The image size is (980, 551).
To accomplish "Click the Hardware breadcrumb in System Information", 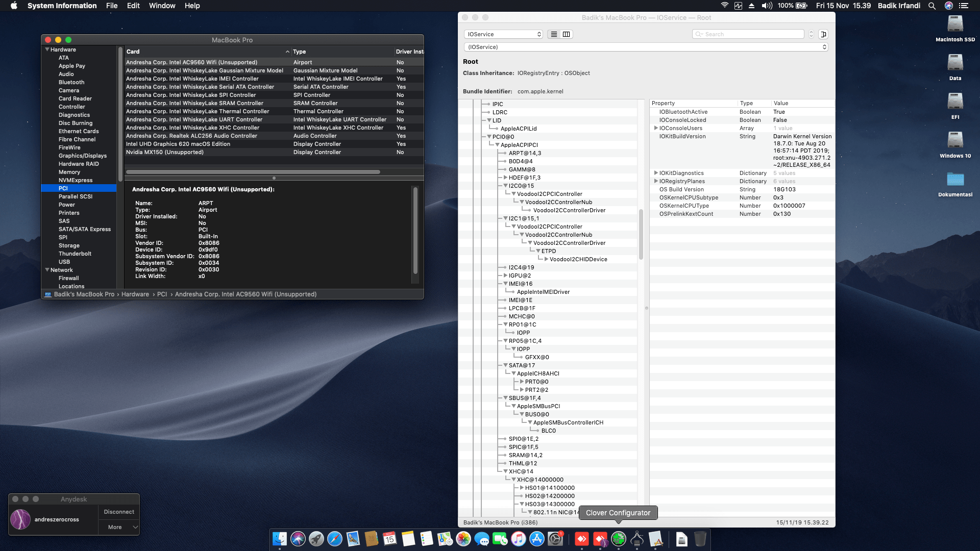I will [x=135, y=294].
